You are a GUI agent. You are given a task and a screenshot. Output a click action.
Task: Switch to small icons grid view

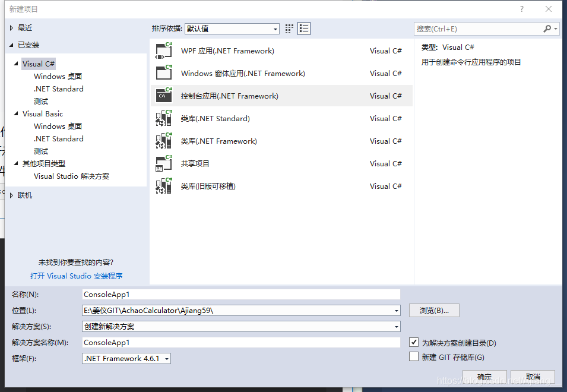point(289,29)
